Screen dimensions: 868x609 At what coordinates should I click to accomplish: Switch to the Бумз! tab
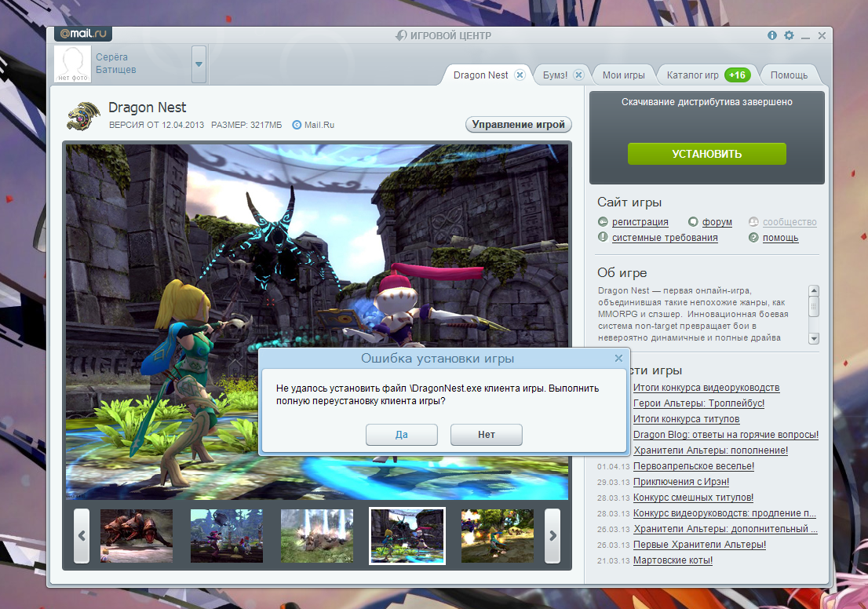pyautogui.click(x=555, y=75)
